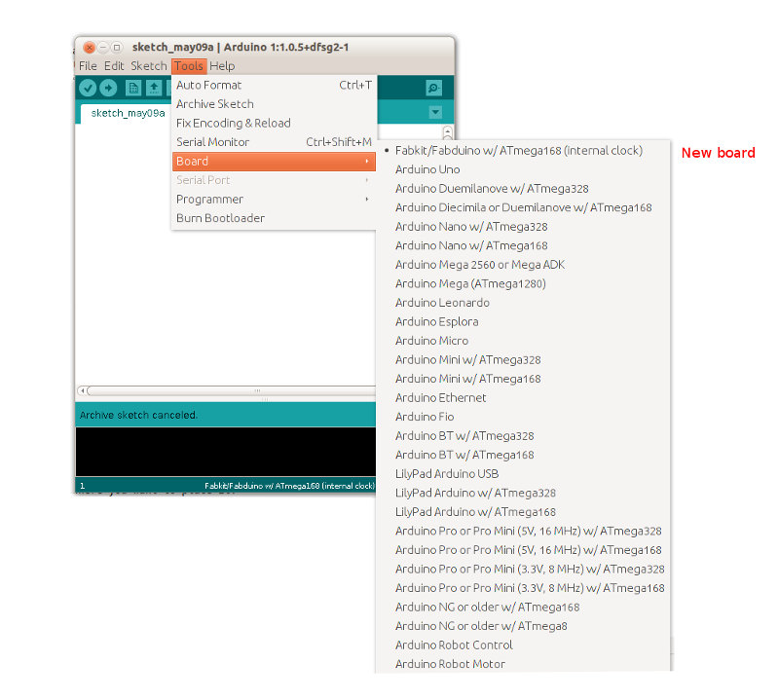Viewport: 779px width, 700px height.
Task: Click board name in bottom status bar
Action: coord(289,486)
